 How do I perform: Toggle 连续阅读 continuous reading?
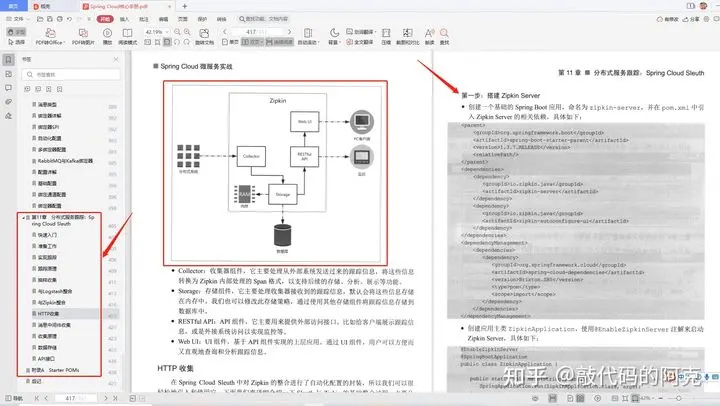click(x=279, y=42)
